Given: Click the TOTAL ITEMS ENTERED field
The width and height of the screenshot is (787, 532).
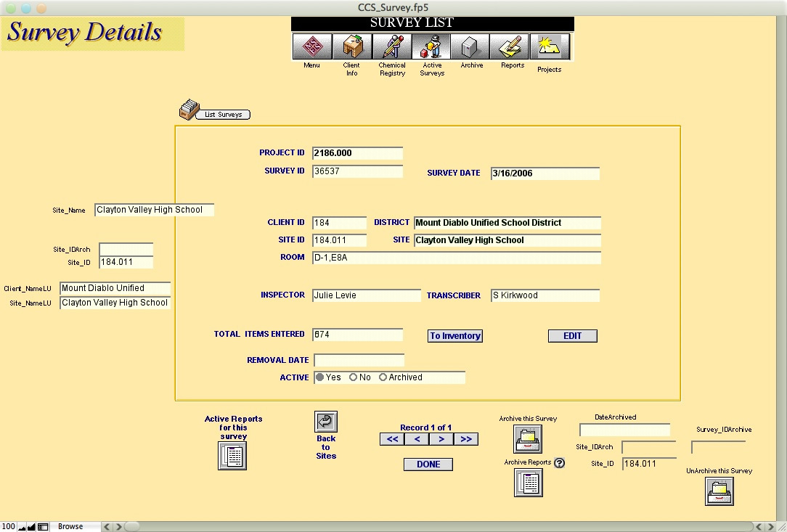Looking at the screenshot, I should [357, 335].
